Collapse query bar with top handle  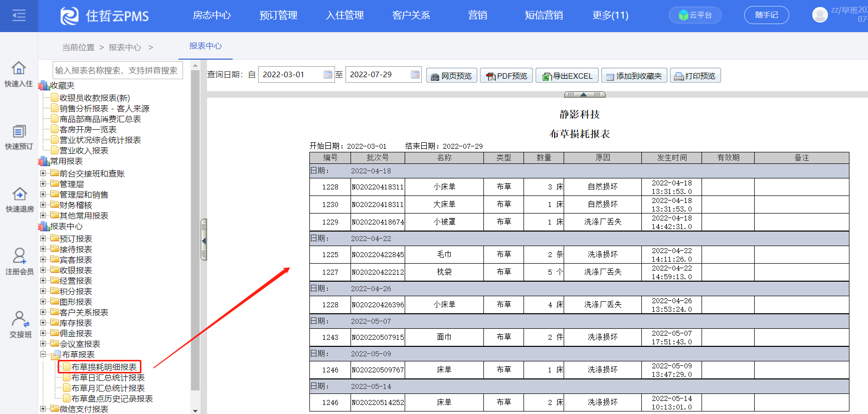coord(585,95)
